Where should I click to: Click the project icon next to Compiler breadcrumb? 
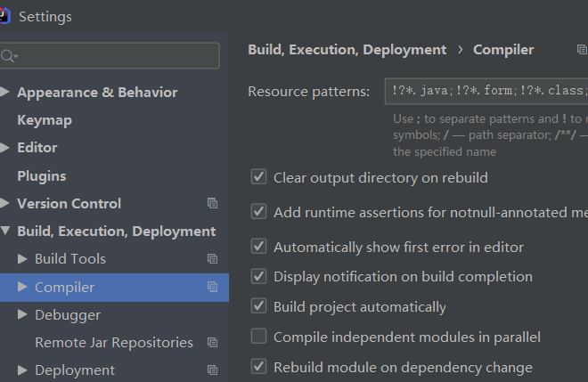click(582, 51)
